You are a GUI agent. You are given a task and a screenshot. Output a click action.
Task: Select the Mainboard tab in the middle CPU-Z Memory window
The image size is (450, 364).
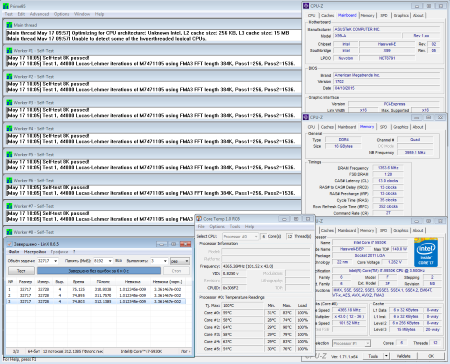click(x=347, y=127)
